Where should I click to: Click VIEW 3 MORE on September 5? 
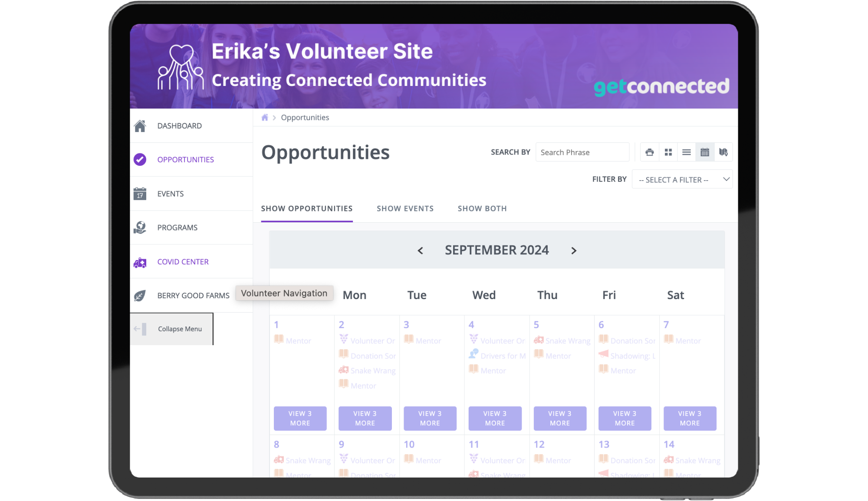pyautogui.click(x=560, y=418)
